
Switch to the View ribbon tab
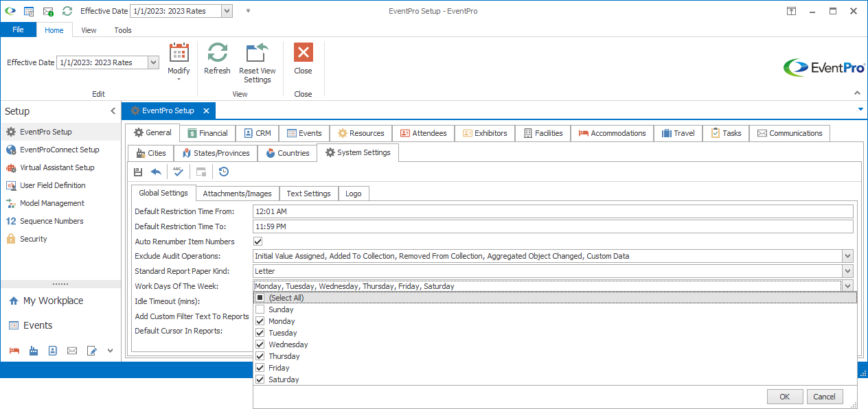click(89, 30)
